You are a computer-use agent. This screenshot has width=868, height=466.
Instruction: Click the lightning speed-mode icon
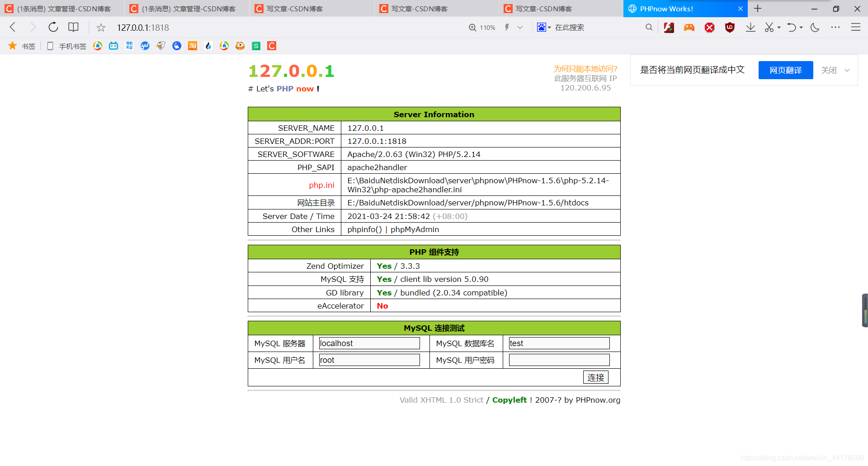click(507, 27)
